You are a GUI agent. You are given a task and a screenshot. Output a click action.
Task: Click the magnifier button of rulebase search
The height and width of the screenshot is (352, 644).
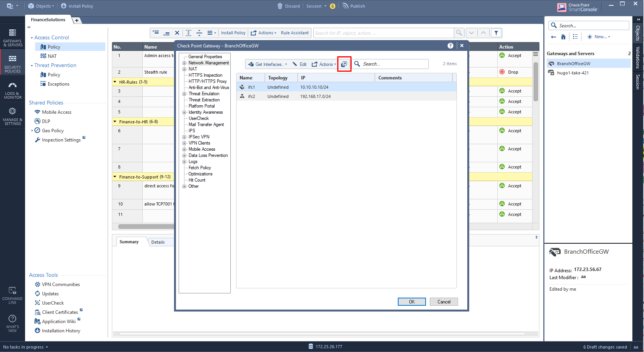[459, 33]
